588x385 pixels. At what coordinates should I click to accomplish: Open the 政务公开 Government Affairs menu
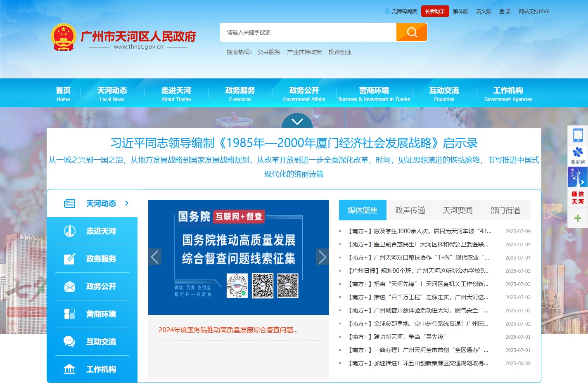[304, 94]
